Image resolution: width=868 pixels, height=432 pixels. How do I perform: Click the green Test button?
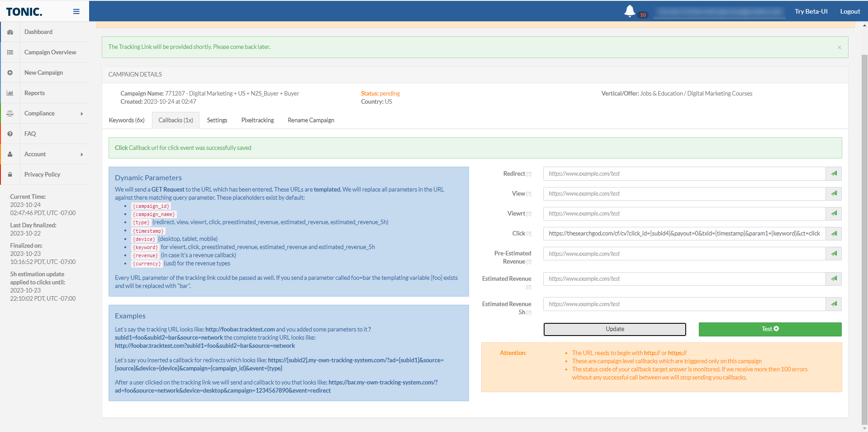pos(770,329)
